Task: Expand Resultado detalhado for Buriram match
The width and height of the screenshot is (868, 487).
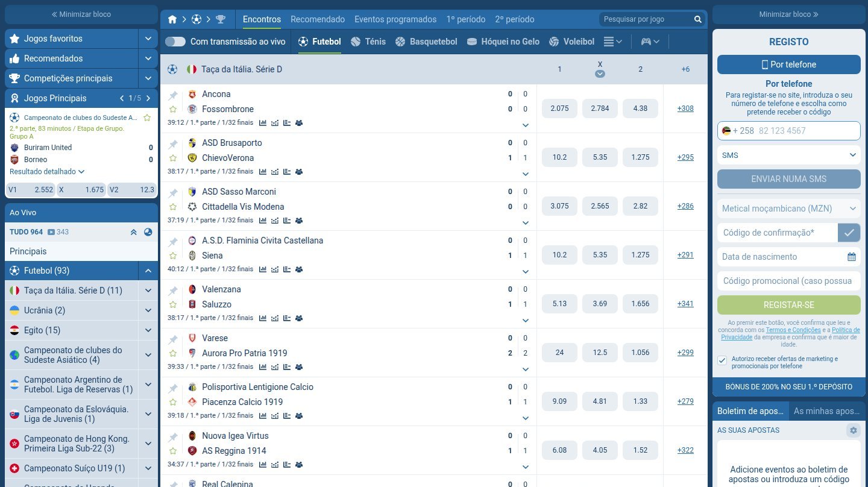Action: click(47, 172)
